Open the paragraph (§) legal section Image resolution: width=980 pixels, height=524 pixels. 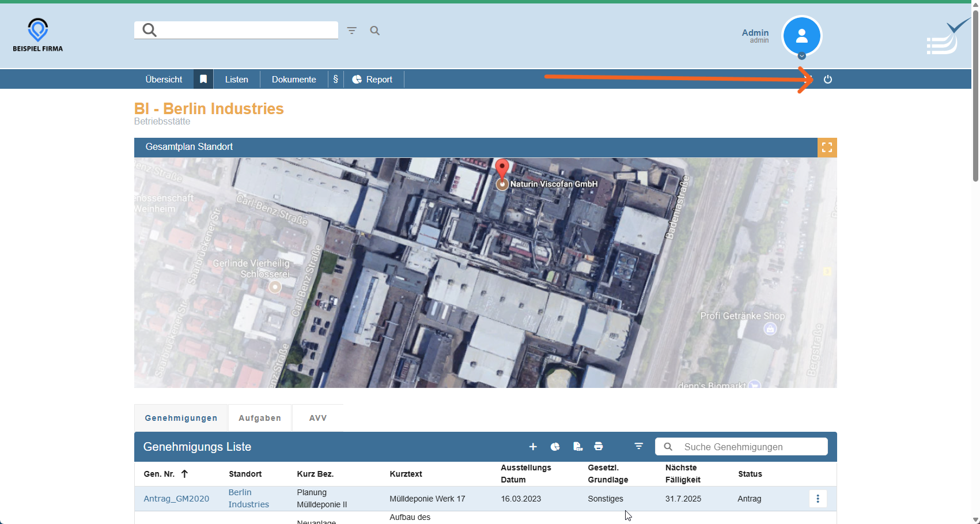[x=335, y=80]
